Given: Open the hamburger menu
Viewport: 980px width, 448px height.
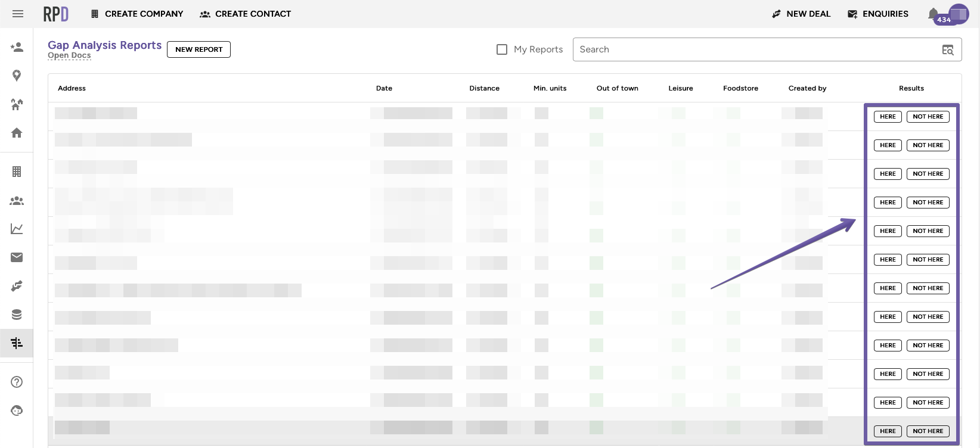Looking at the screenshot, I should (x=18, y=14).
